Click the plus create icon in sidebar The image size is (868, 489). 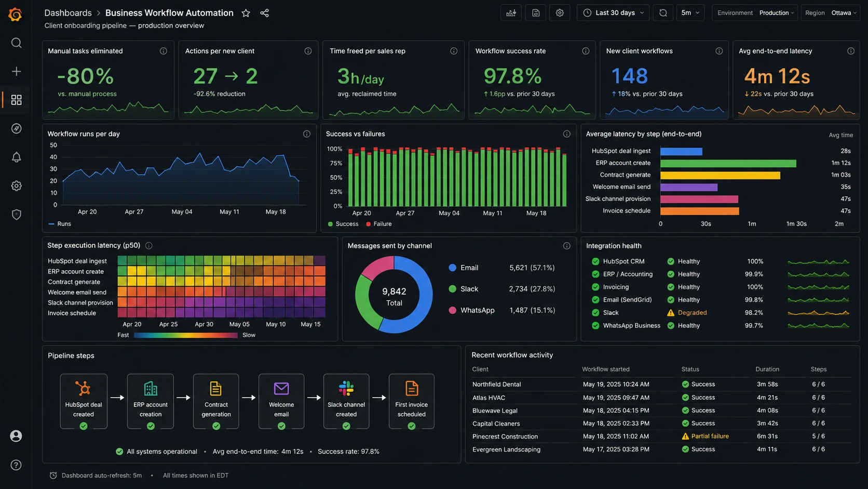tap(16, 71)
